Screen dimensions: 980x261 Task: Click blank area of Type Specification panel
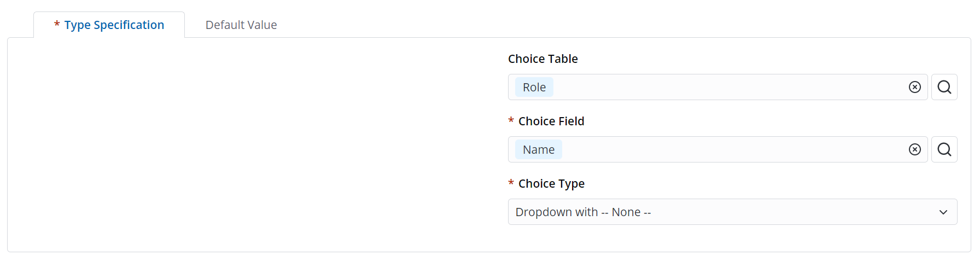click(246, 148)
